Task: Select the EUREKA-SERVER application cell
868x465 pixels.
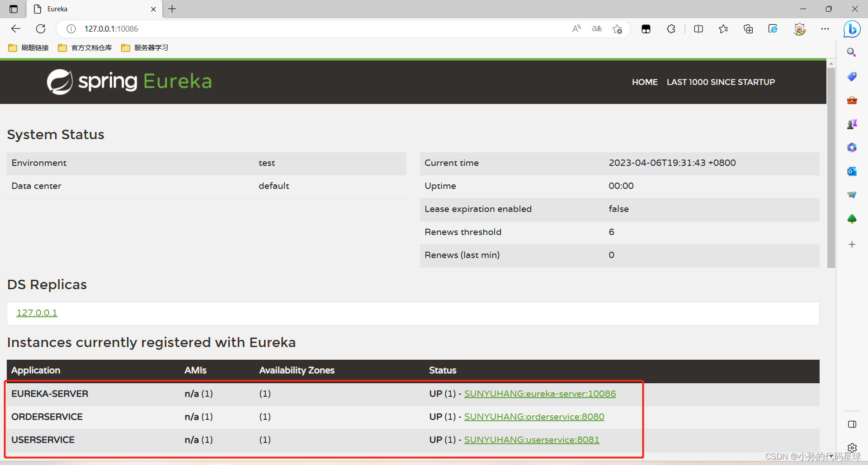Action: (x=50, y=394)
